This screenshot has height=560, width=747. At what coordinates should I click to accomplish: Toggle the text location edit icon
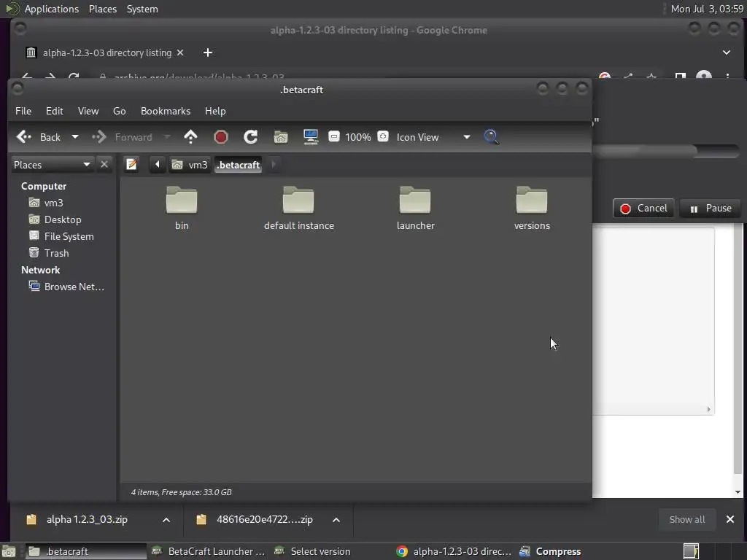pyautogui.click(x=131, y=165)
